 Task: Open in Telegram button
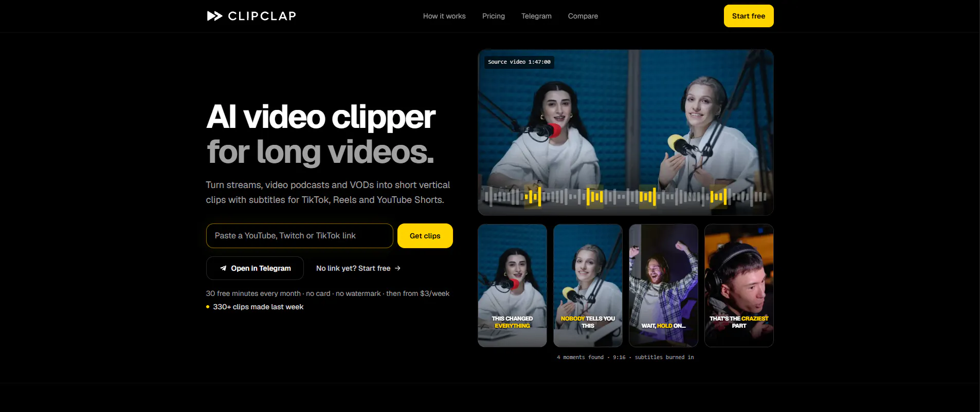tap(255, 268)
